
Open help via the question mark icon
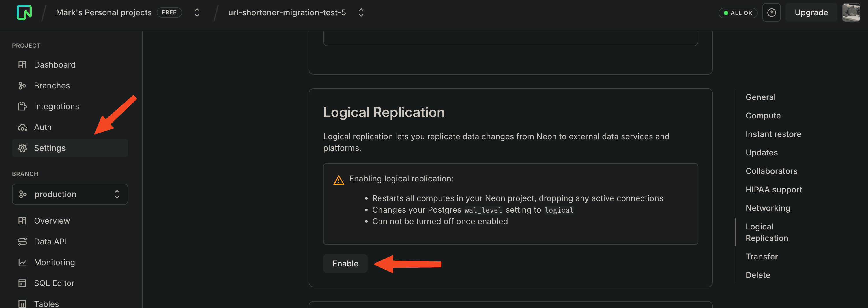(x=771, y=12)
